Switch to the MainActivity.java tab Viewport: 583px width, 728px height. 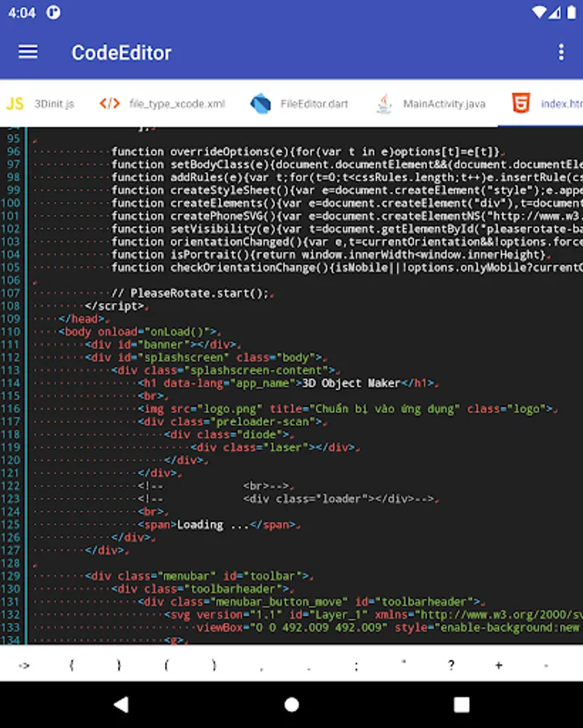tap(430, 104)
